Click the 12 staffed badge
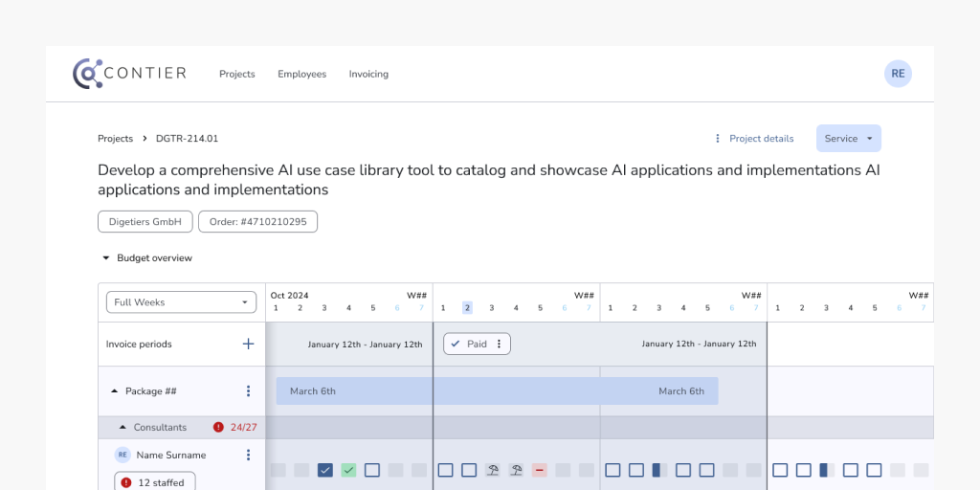This screenshot has height=490, width=980. coord(154,482)
